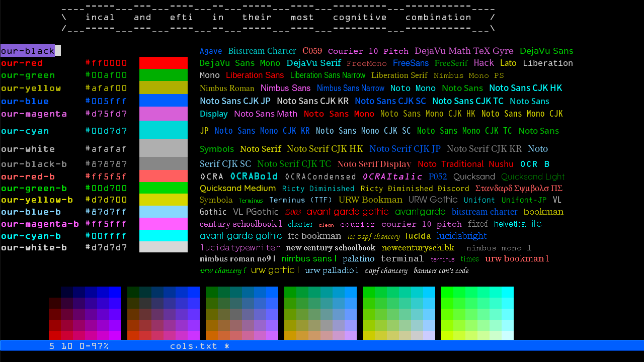
Task: Click the '5 10 0-97%' position indicator
Action: point(79,346)
